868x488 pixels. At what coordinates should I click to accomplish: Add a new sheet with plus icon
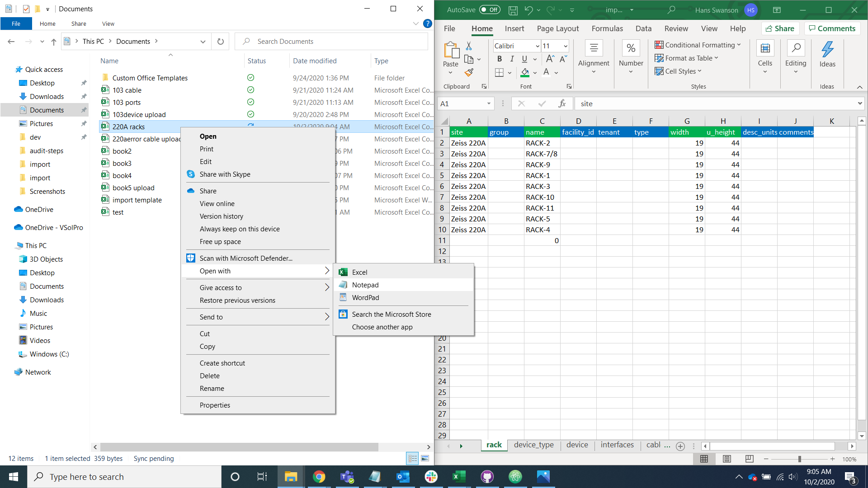[x=680, y=446]
